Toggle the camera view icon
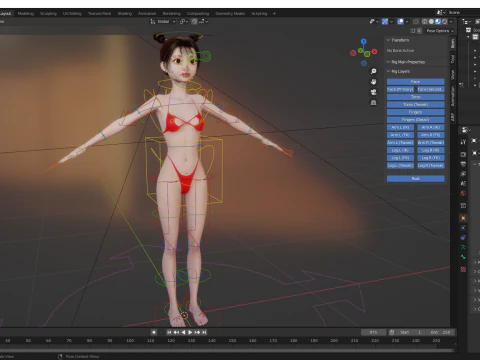This screenshot has width=480, height=360. click(x=373, y=92)
